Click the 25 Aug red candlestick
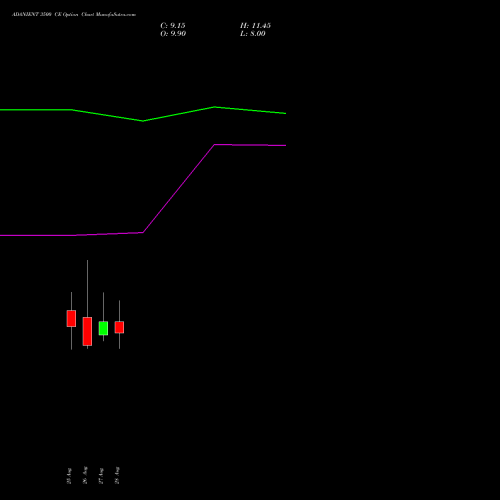Viewport: 500px width, 500px height. click(x=71, y=318)
